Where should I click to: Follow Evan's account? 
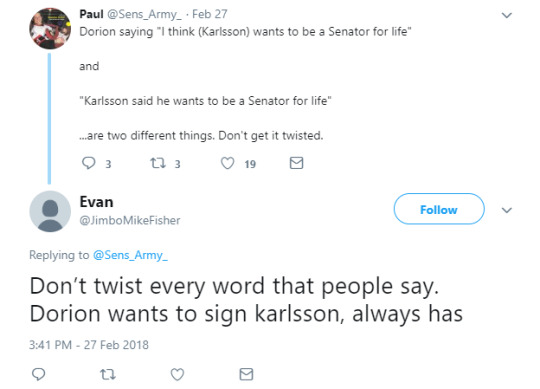point(439,209)
